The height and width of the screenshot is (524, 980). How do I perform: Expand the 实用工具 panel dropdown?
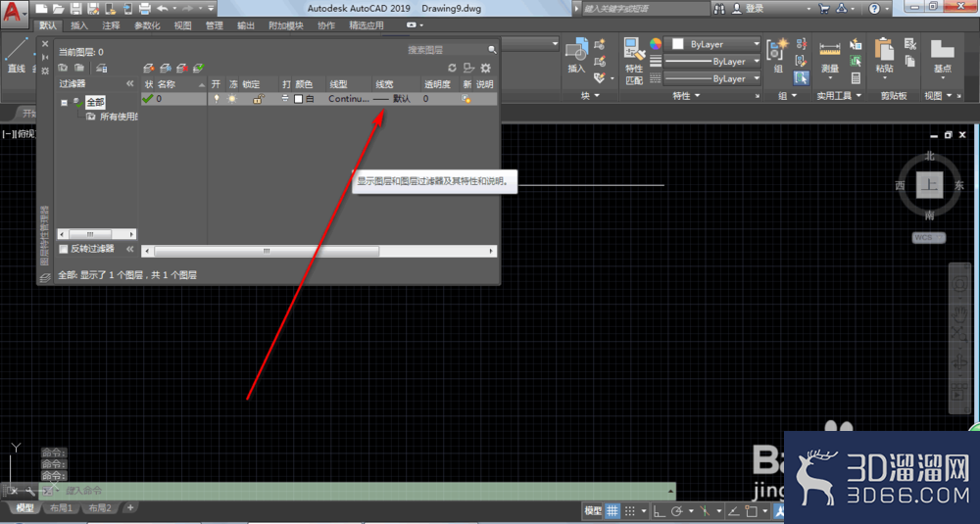coord(839,96)
